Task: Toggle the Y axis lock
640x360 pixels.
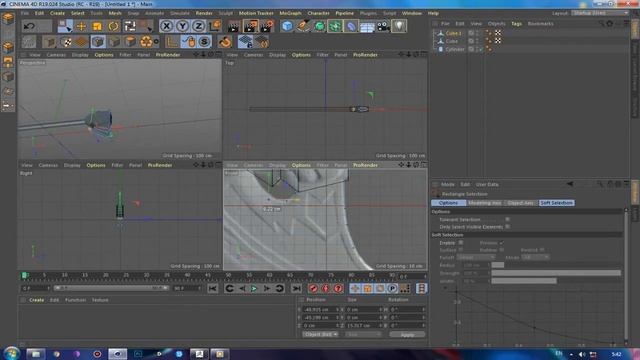Action: [x=182, y=26]
